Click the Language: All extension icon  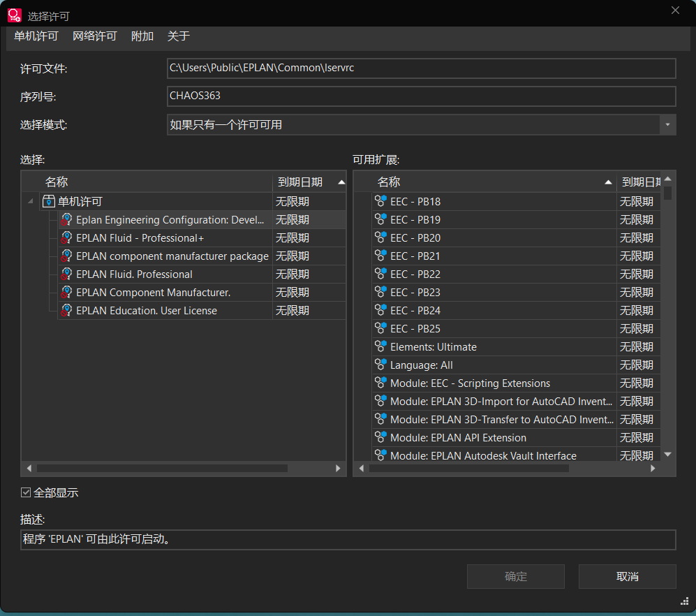point(380,365)
